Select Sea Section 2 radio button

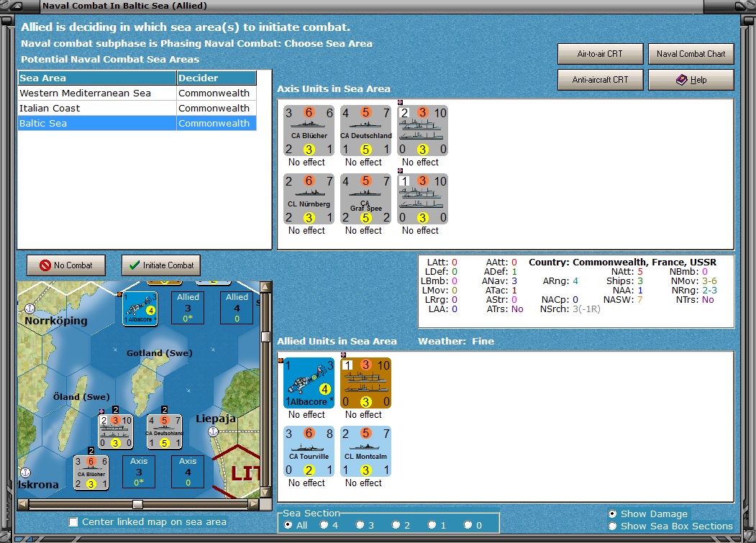coord(396,525)
